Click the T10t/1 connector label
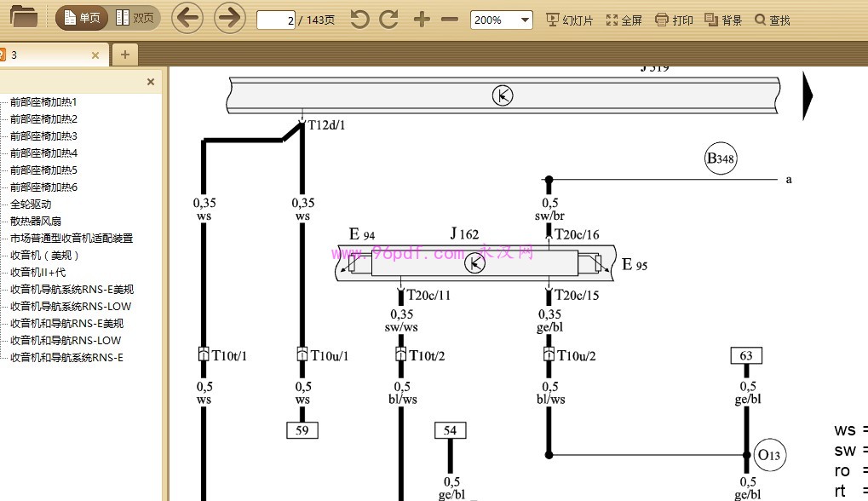The width and height of the screenshot is (868, 501). 229,355
